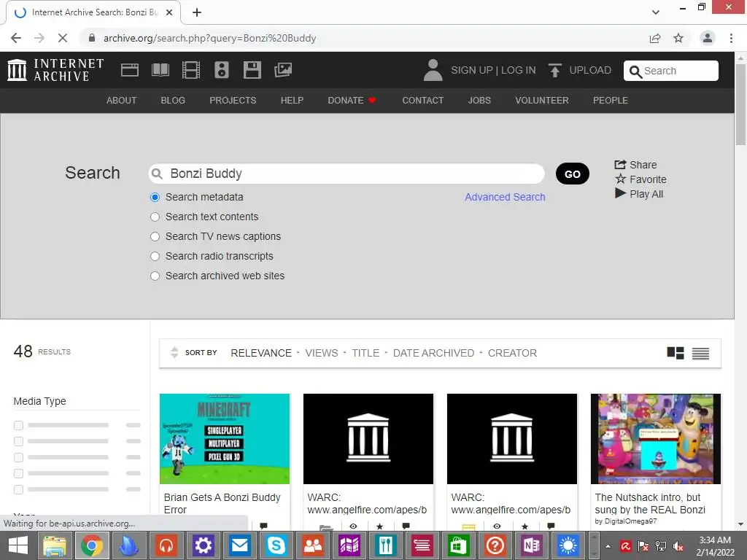The width and height of the screenshot is (747, 560).
Task: Open the CONTACT link
Action: [422, 101]
